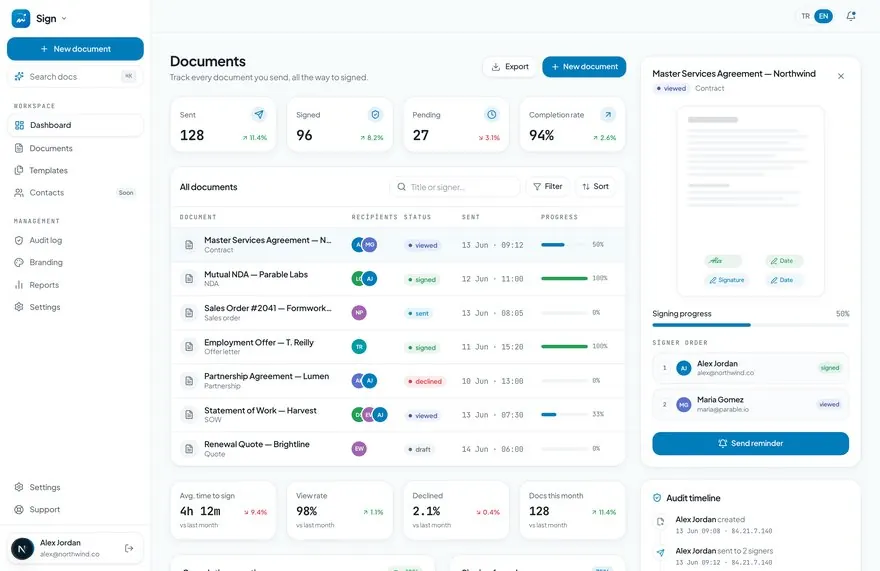The image size is (880, 571).
Task: Sort by the Document column header
Action: coord(198,217)
